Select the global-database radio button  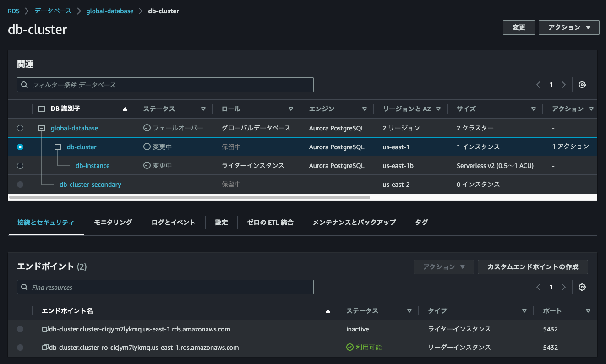pos(20,128)
